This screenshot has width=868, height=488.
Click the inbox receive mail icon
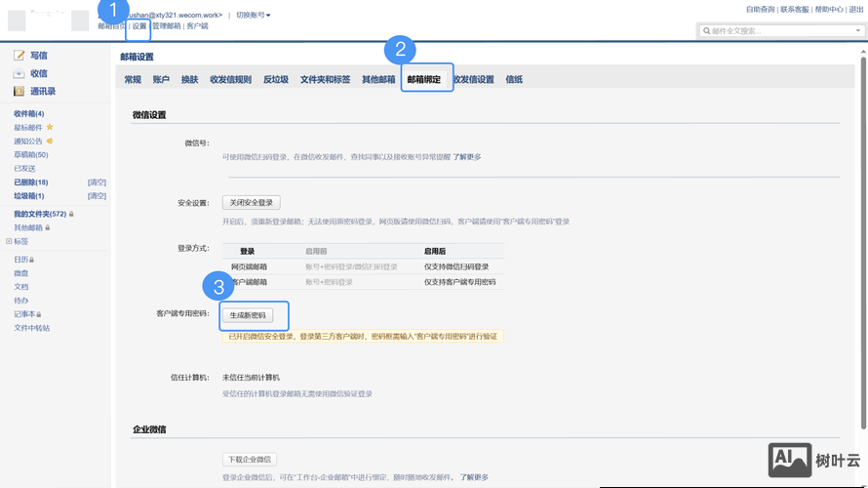pyautogui.click(x=19, y=73)
